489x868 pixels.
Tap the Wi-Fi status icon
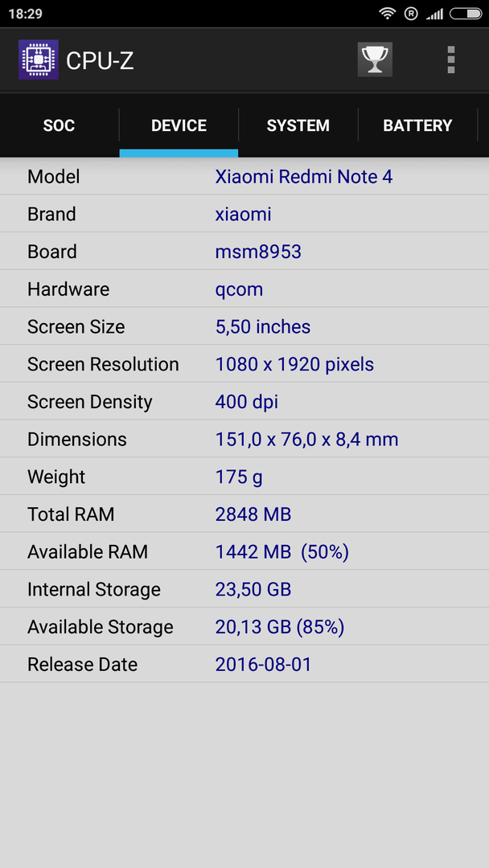pyautogui.click(x=387, y=14)
